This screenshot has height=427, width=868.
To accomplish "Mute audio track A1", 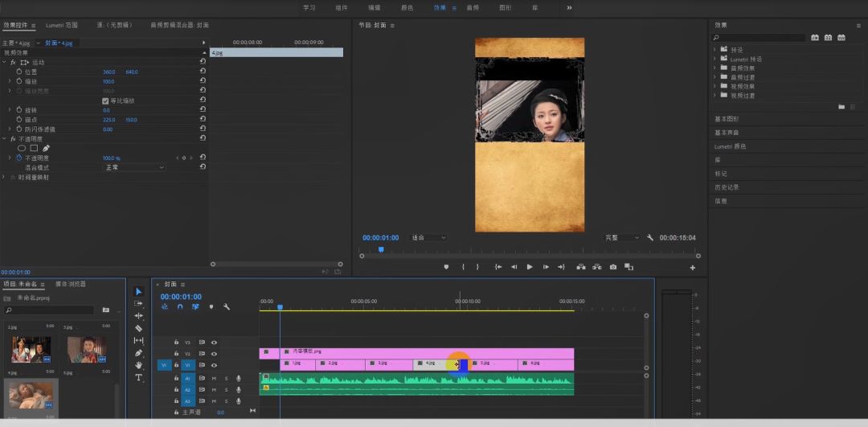I will point(214,378).
